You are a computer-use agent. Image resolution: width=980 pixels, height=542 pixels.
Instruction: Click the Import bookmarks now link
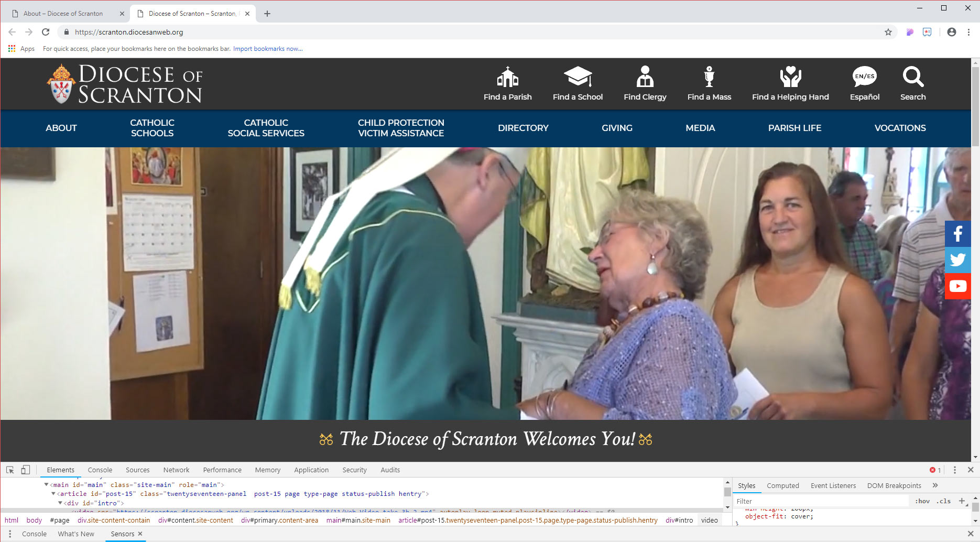(x=268, y=49)
